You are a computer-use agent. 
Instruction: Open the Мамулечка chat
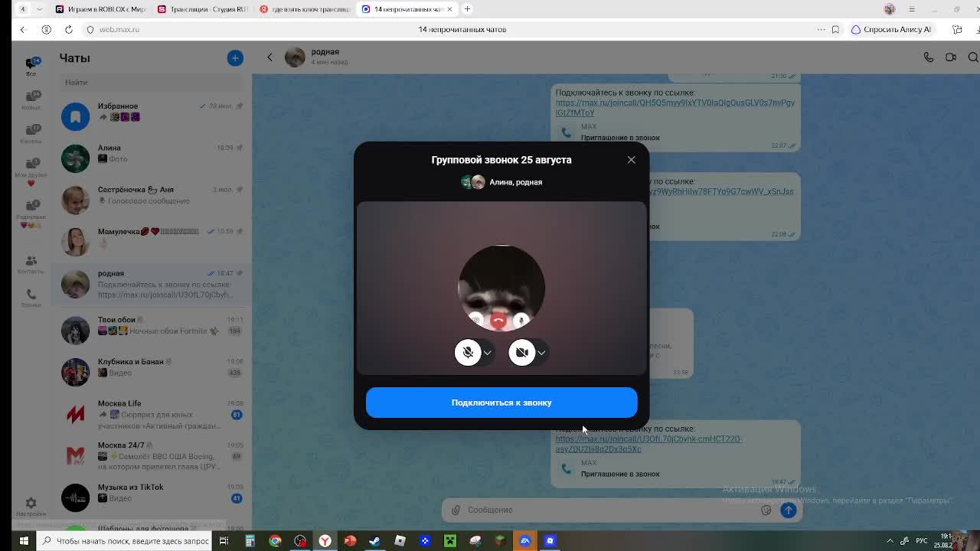pyautogui.click(x=152, y=242)
